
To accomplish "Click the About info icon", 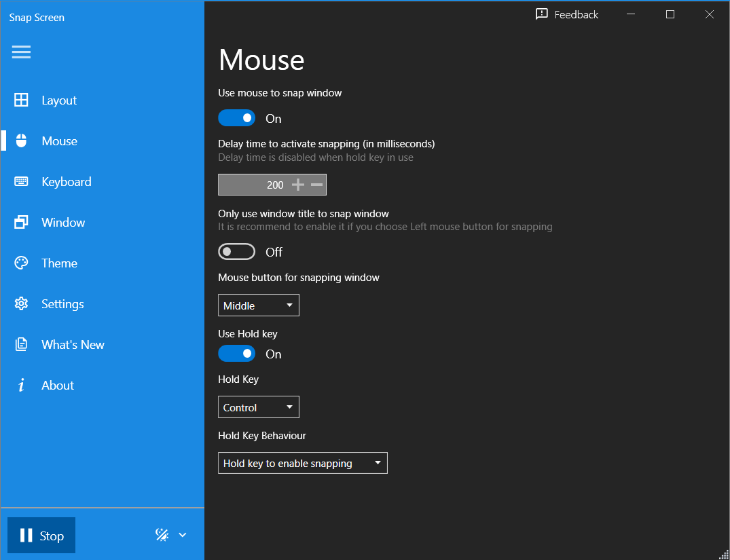I will click(x=21, y=385).
